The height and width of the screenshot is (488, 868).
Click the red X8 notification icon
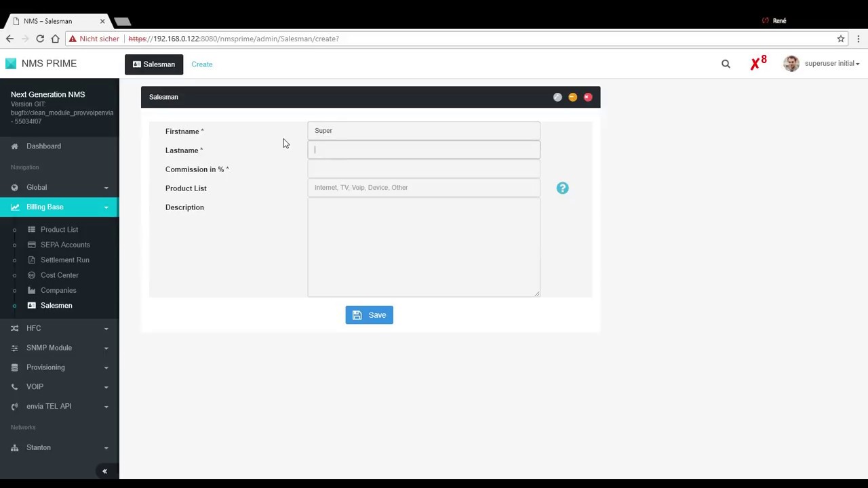758,63
